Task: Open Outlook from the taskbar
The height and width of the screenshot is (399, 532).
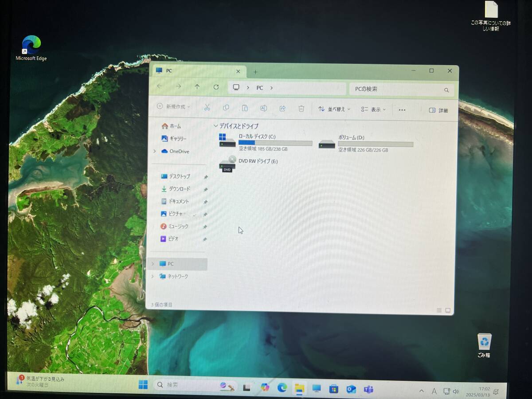Action: point(351,389)
